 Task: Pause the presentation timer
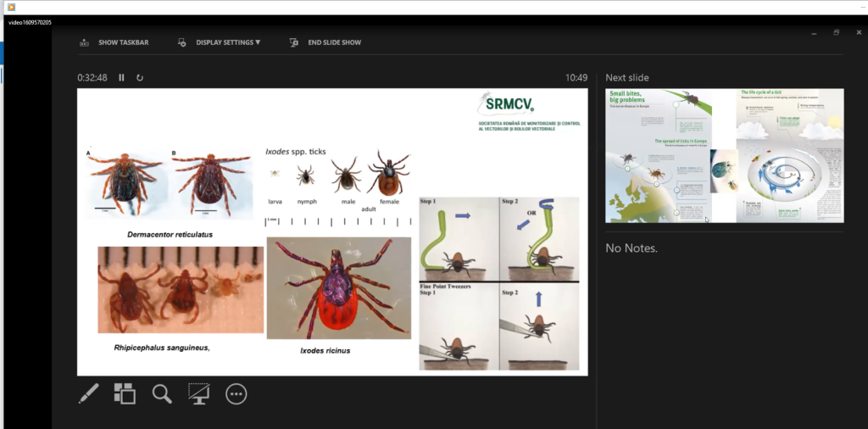coord(121,78)
